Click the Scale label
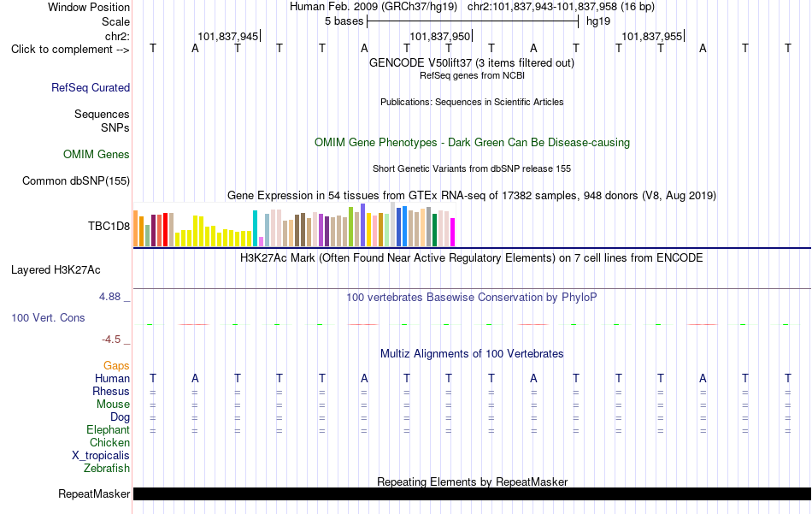Screen dimensions: 812x514 pyautogui.click(x=116, y=21)
